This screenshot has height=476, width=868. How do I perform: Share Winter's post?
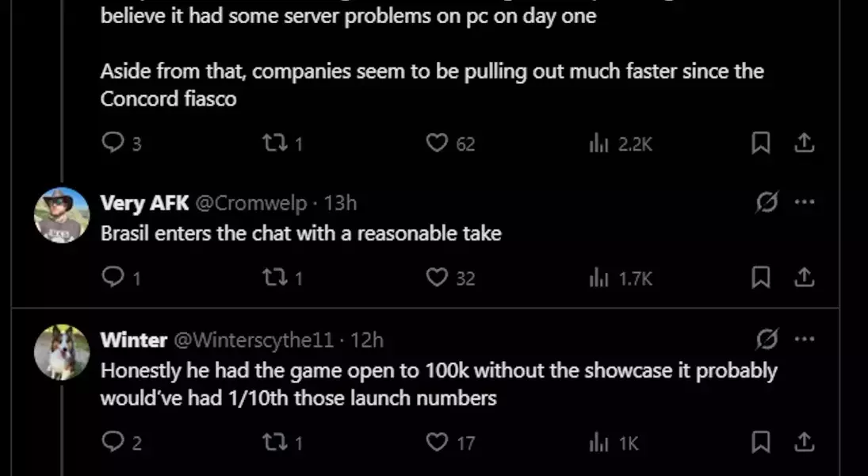coord(804,442)
